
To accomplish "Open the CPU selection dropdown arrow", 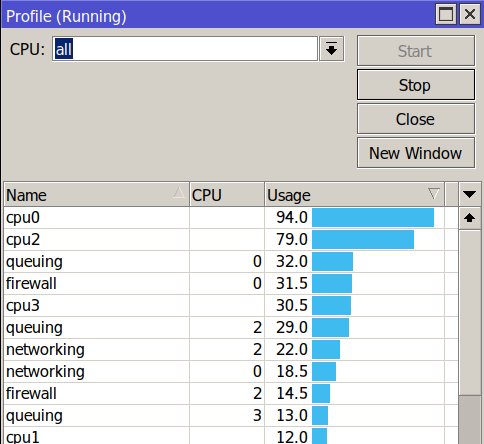I will point(331,49).
